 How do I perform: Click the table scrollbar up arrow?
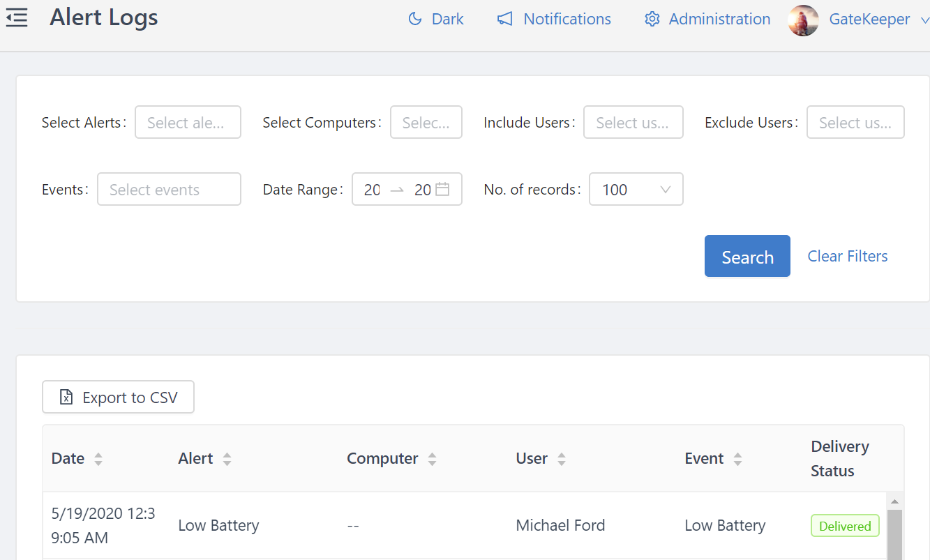coord(894,501)
